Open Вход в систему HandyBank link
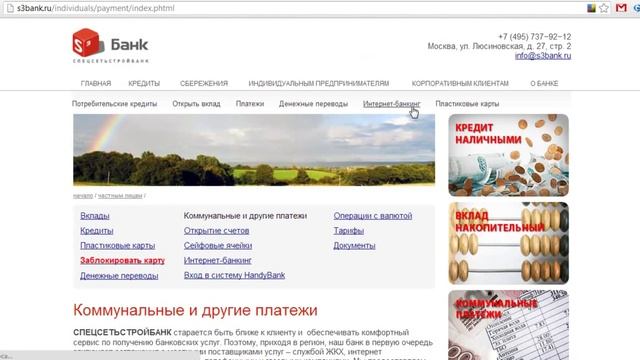This screenshot has width=640, height=360. coord(234,276)
